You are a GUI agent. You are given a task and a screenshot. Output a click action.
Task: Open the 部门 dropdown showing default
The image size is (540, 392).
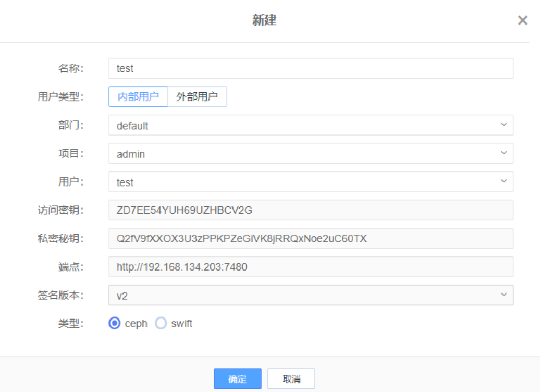point(311,125)
